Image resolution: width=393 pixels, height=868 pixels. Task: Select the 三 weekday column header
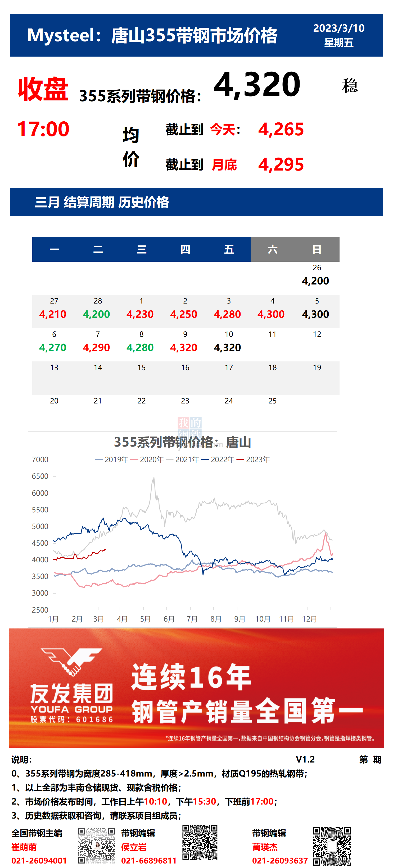(142, 249)
